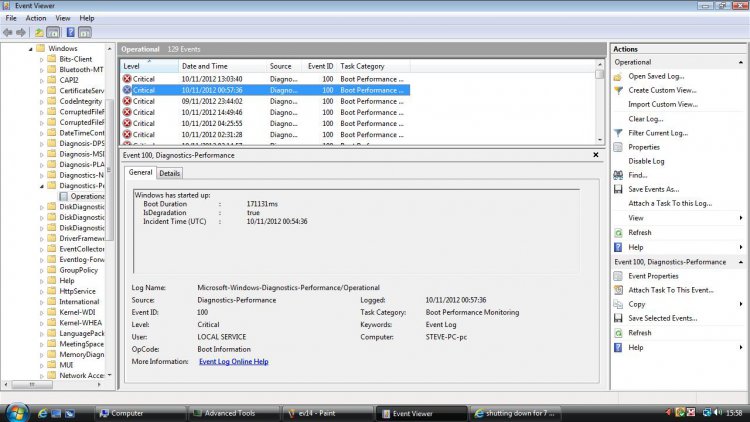Click the Event Properties icon in Actions

pos(619,276)
